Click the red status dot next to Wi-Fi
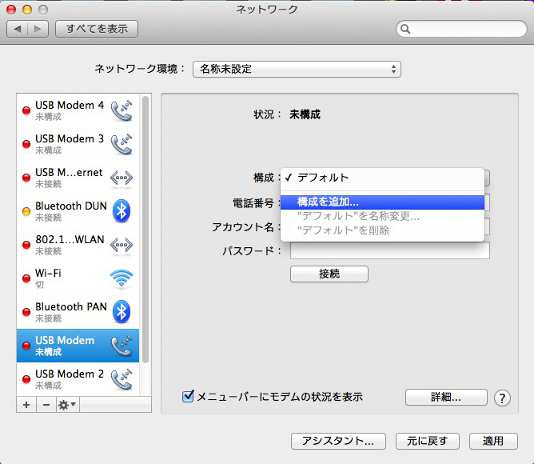This screenshot has width=534, height=464. (26, 278)
